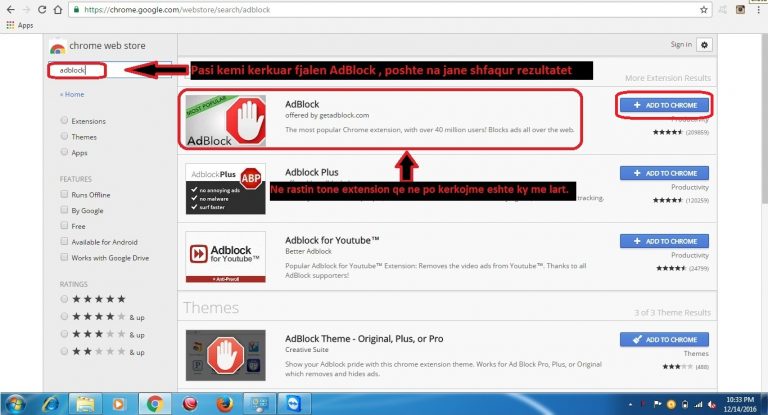Click the 'Better Adblock' publisher text

click(x=308, y=251)
